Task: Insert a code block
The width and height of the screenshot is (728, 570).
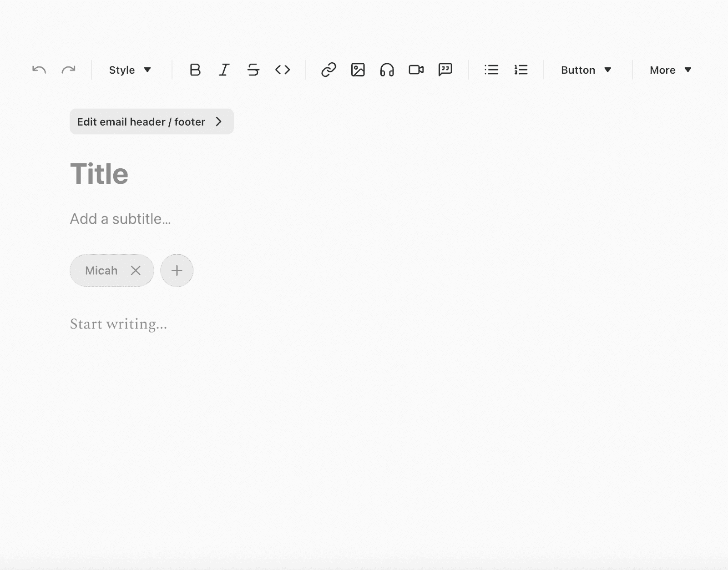Action: tap(283, 70)
